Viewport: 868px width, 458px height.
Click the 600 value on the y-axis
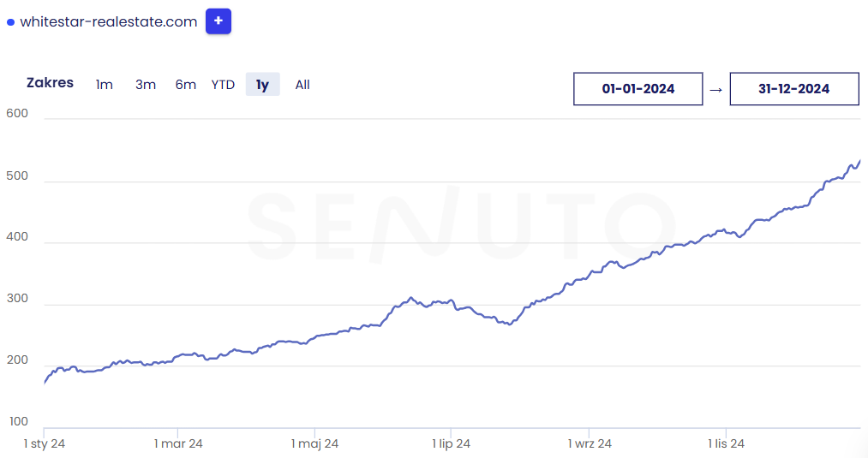(17, 114)
